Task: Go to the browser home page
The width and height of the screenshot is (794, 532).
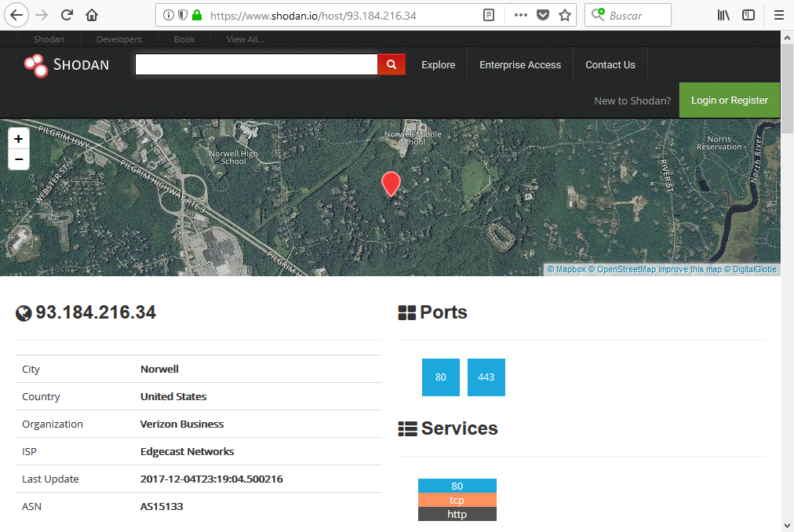Action: coord(92,15)
